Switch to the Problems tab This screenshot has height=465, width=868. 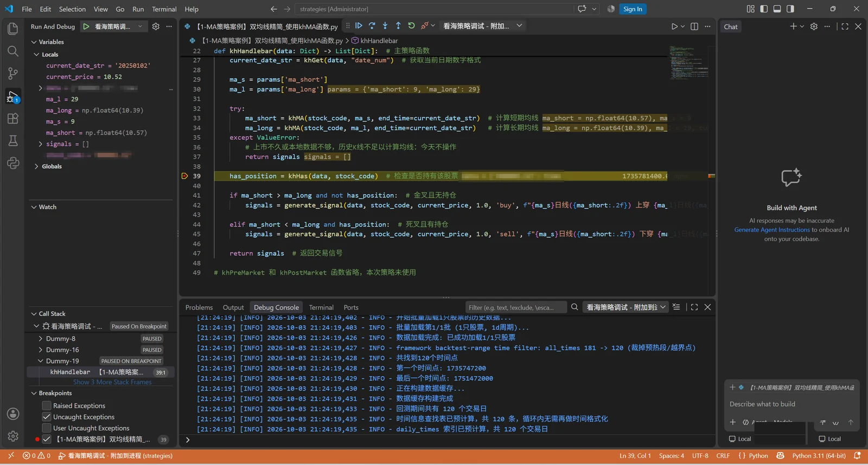[x=199, y=307]
